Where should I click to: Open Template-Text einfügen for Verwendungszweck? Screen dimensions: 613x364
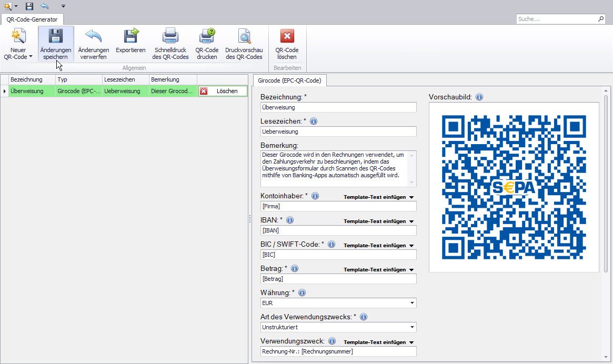[x=378, y=342]
